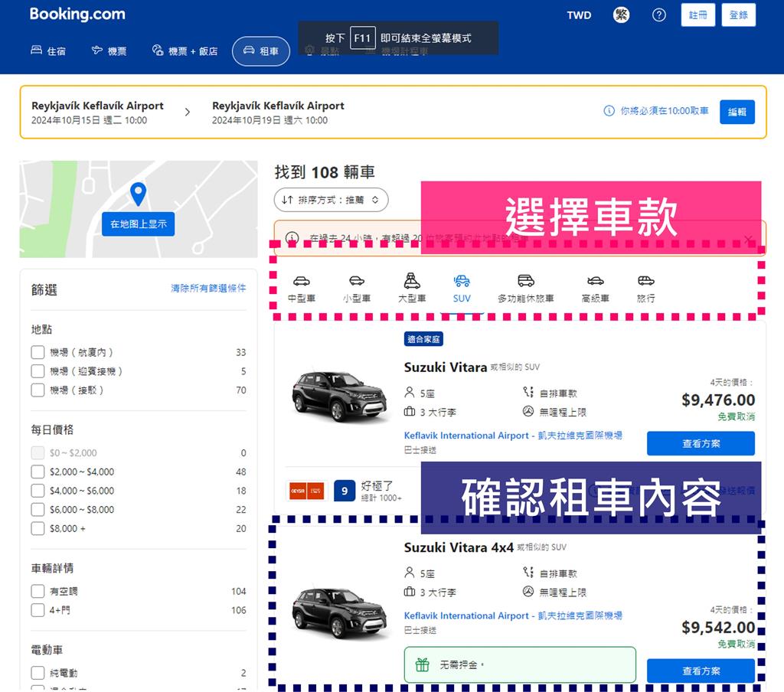Check 機場（接駁）location filter
This screenshot has height=692, width=784.
pos(38,390)
